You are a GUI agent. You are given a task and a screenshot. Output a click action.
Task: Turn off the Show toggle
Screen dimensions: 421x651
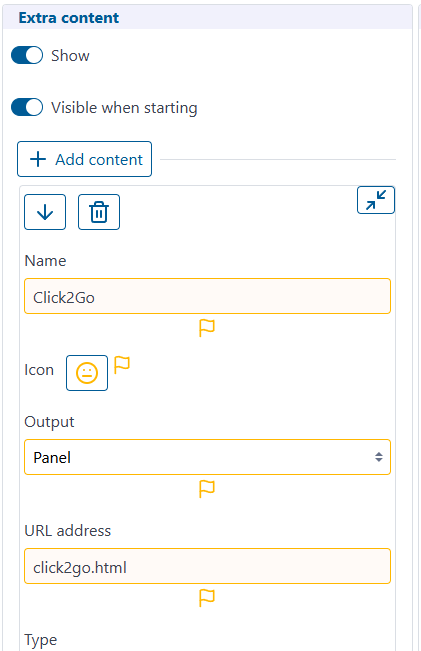click(x=27, y=55)
